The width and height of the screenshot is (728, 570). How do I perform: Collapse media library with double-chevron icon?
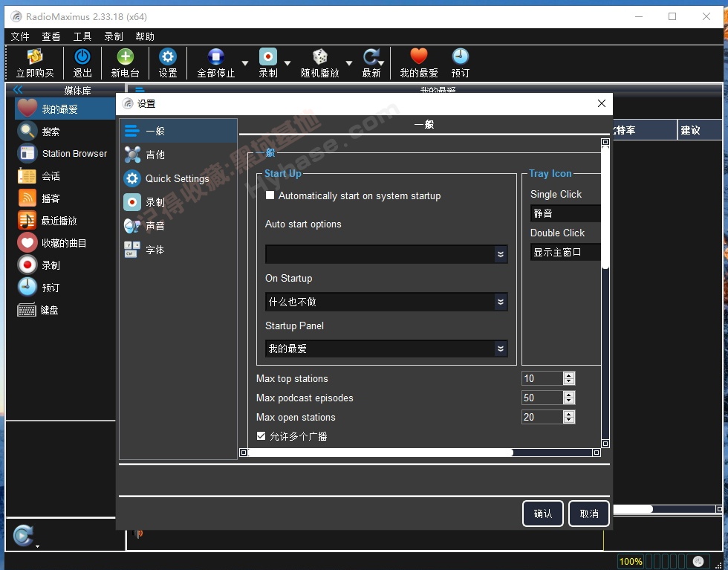(x=18, y=89)
